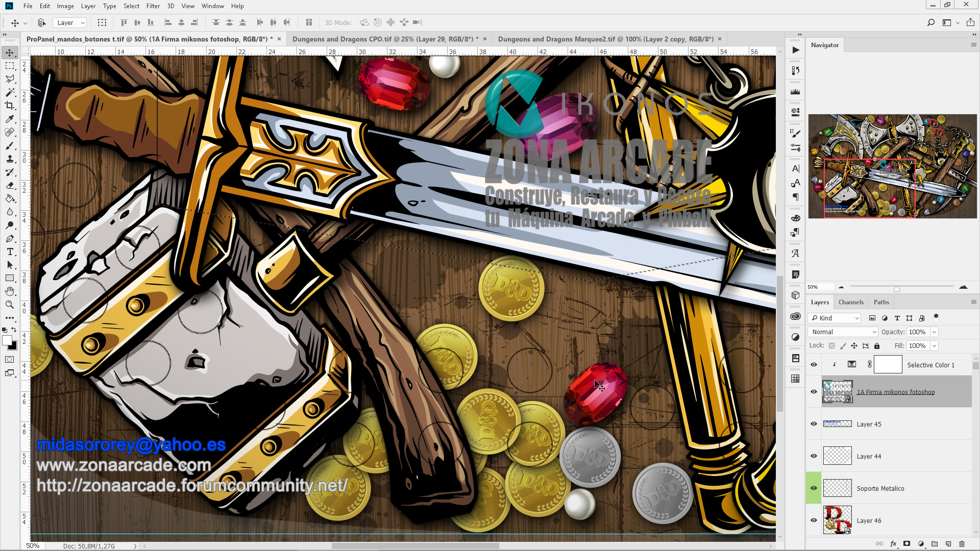This screenshot has height=551, width=980.
Task: Open the Kind filter dropdown
Action: (834, 318)
